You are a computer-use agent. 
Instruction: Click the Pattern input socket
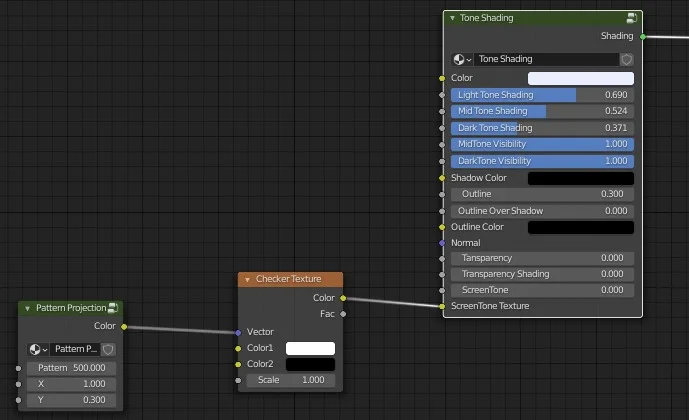tap(18, 368)
